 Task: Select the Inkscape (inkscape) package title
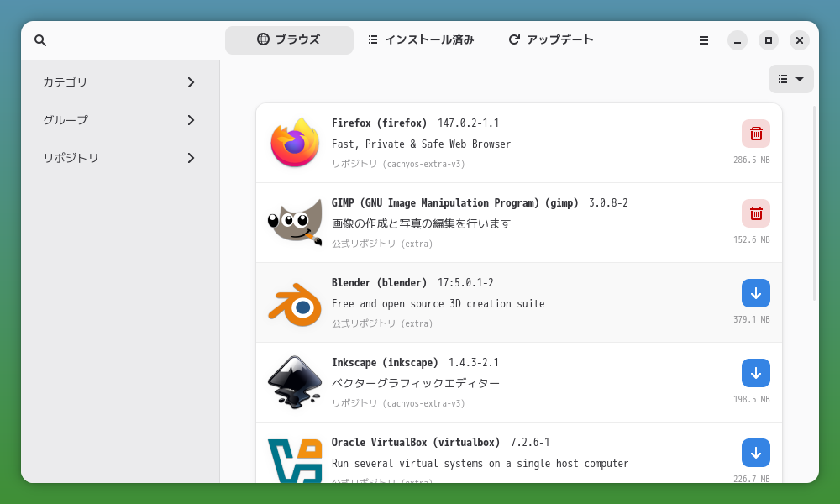[x=385, y=363]
